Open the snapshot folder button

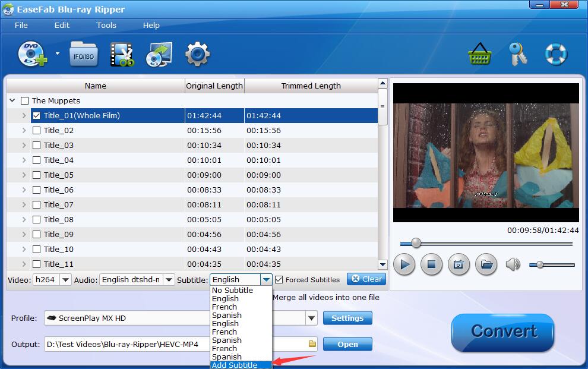coord(486,264)
